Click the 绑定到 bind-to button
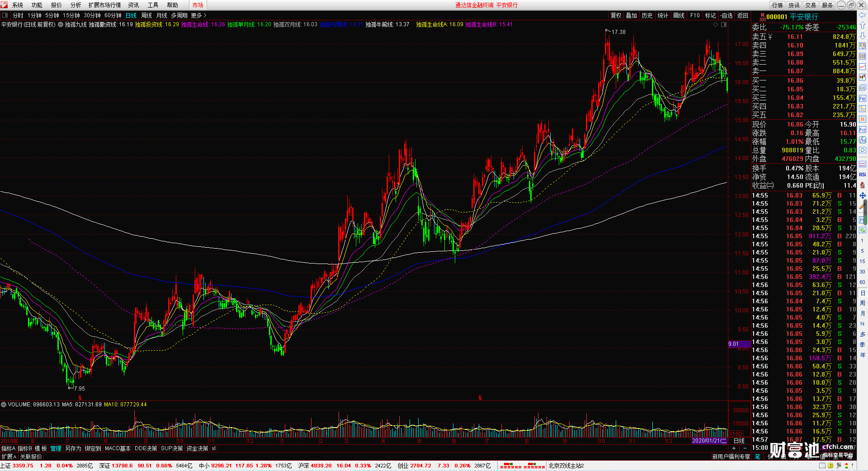Screen dimensions: 868x471 tap(93, 448)
